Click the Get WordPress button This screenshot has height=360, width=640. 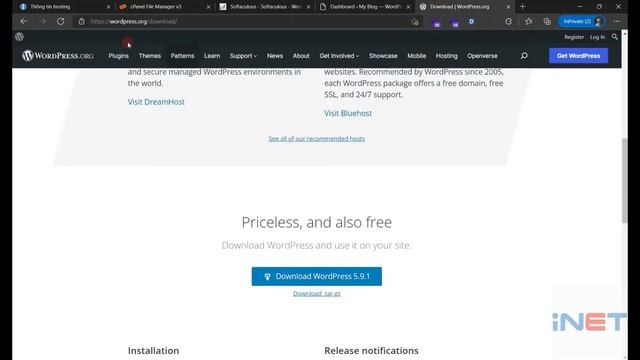coord(578,56)
